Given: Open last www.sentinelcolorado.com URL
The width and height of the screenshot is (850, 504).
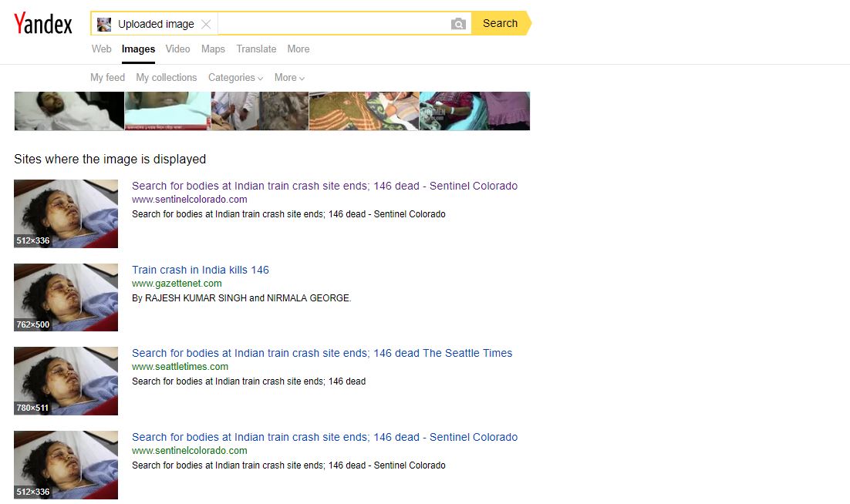Looking at the screenshot, I should [x=189, y=450].
